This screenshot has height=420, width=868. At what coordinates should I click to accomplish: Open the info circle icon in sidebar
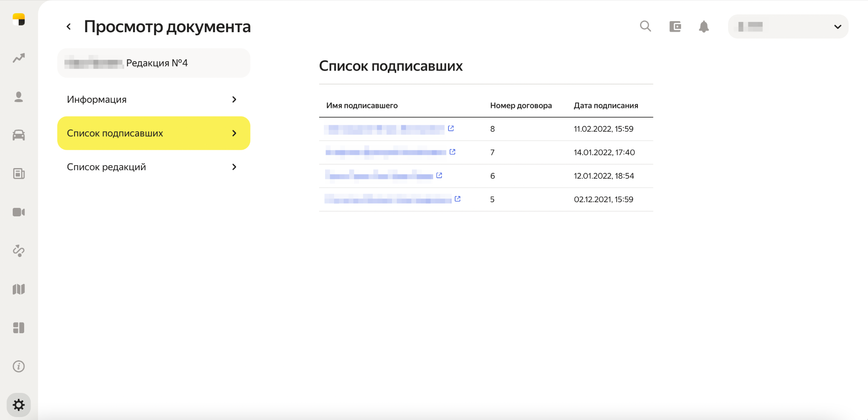click(x=19, y=366)
